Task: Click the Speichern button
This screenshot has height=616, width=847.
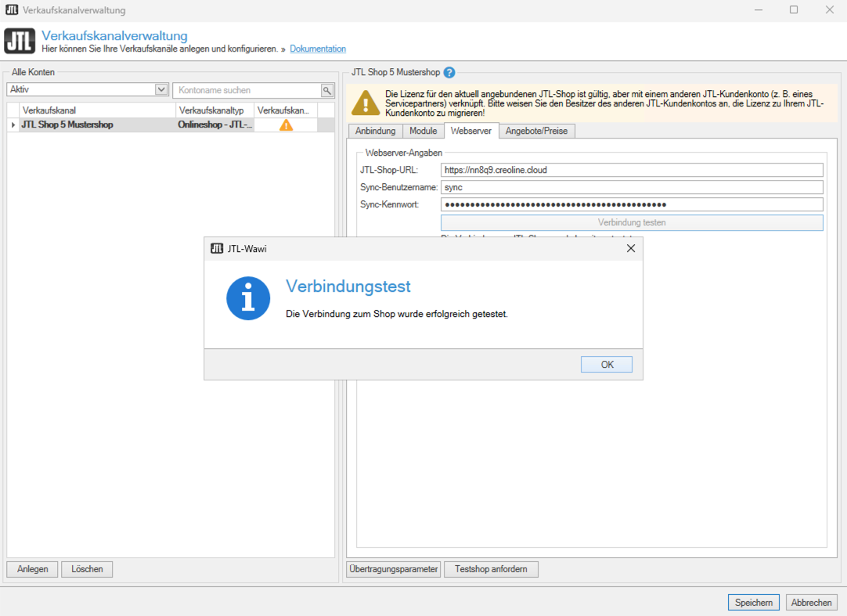Action: click(x=754, y=603)
